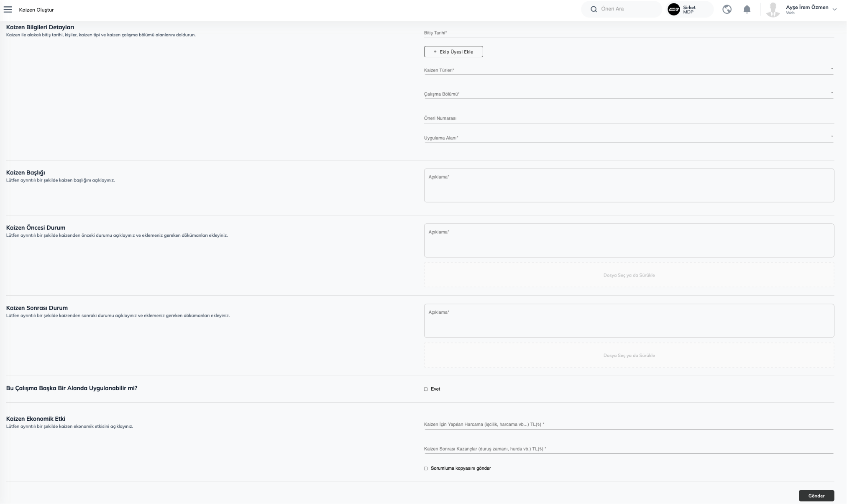Open the Uygulama Alanı dropdown
Viewport: 847px width, 504px height.
pyautogui.click(x=628, y=138)
